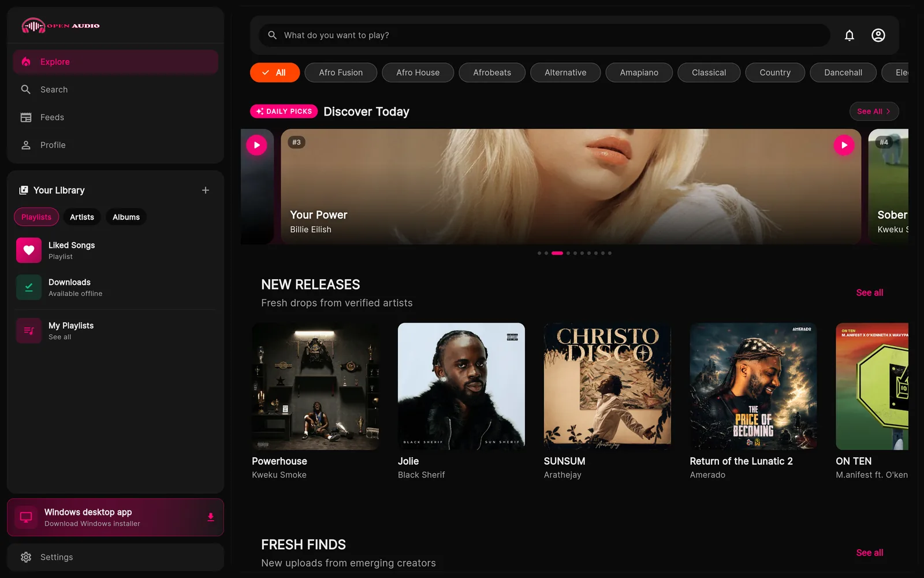Viewport: 924px width, 578px height.
Task: Switch to Playlists library tab
Action: [36, 217]
